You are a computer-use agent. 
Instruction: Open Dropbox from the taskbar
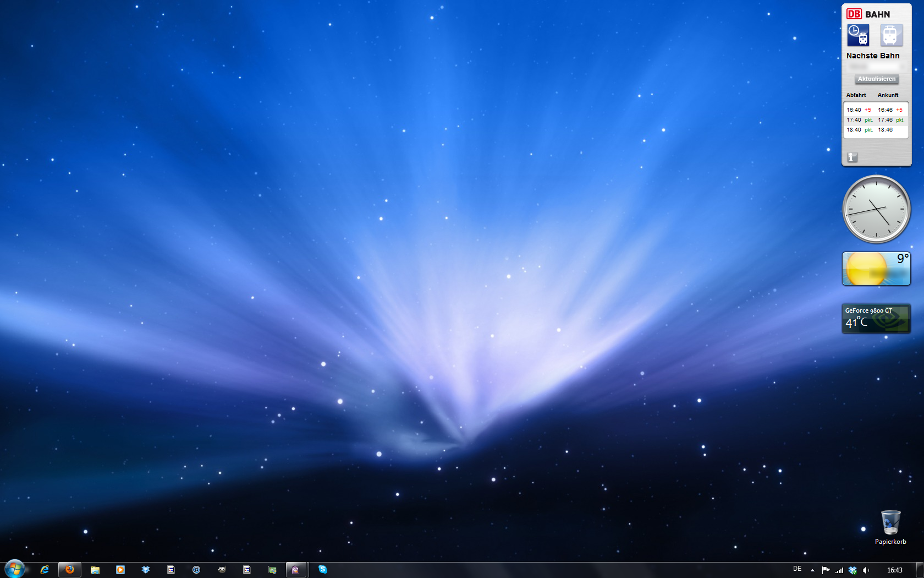[x=146, y=570]
